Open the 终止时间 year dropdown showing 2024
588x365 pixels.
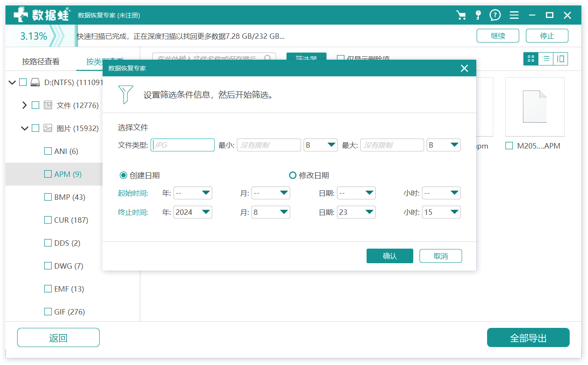193,212
